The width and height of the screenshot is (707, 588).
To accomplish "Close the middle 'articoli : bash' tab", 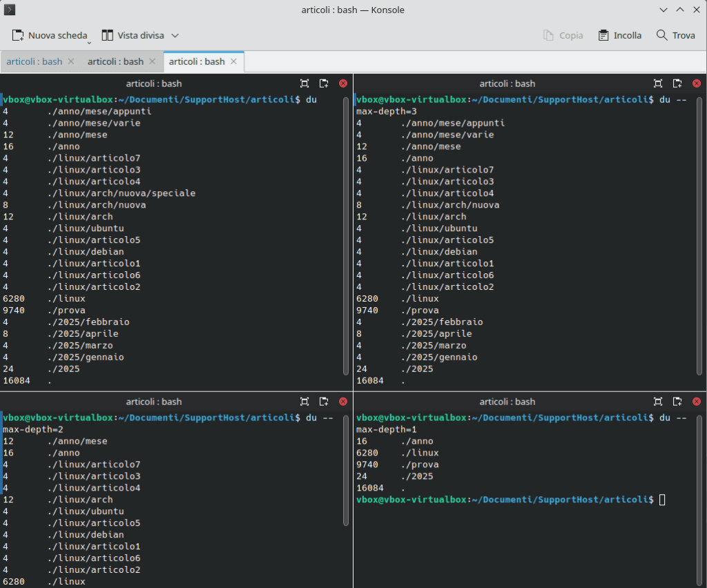I will point(152,61).
